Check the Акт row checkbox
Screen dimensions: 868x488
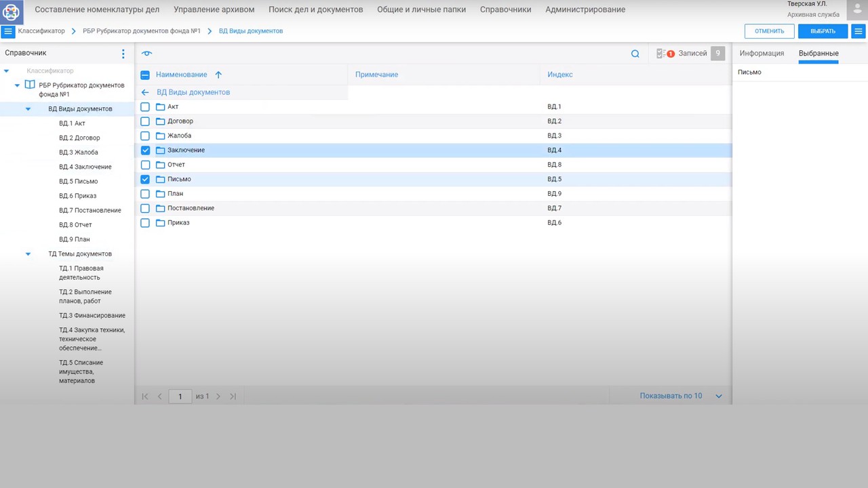145,107
